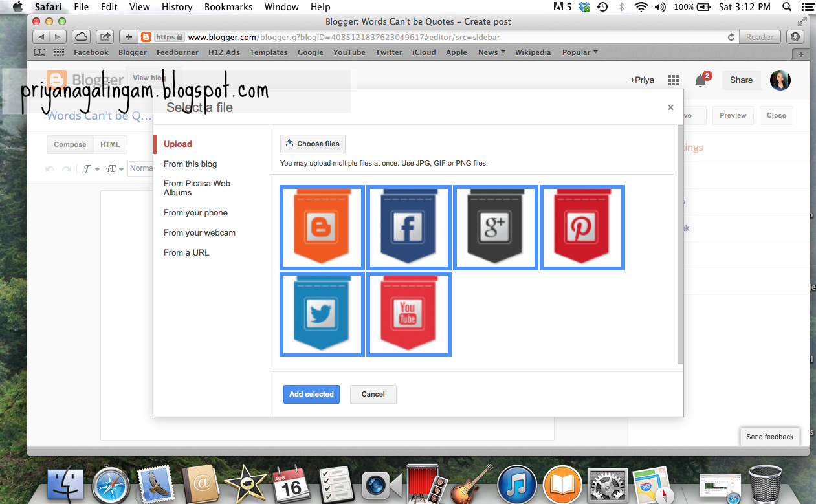Click the Share button in Blogger
Screen dimensions: 816x504
(741, 80)
